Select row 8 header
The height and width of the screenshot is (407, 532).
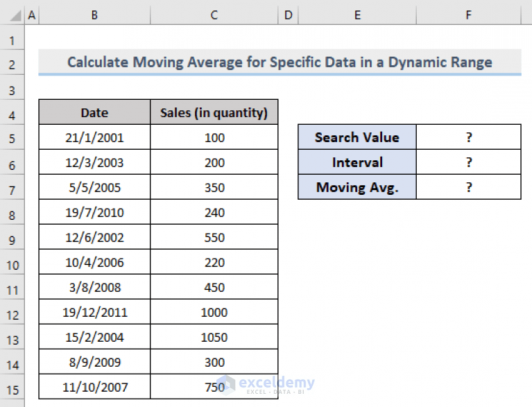12,212
